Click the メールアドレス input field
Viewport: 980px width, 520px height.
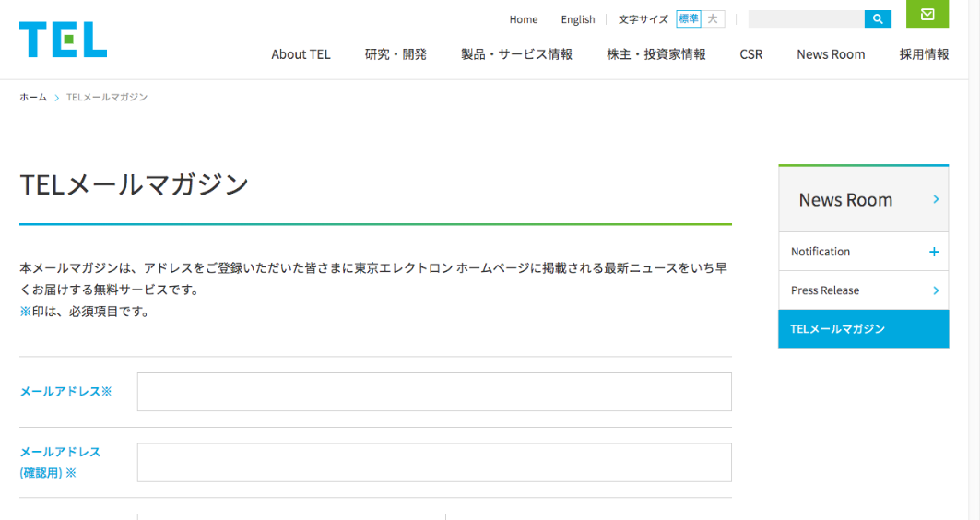coord(434,392)
